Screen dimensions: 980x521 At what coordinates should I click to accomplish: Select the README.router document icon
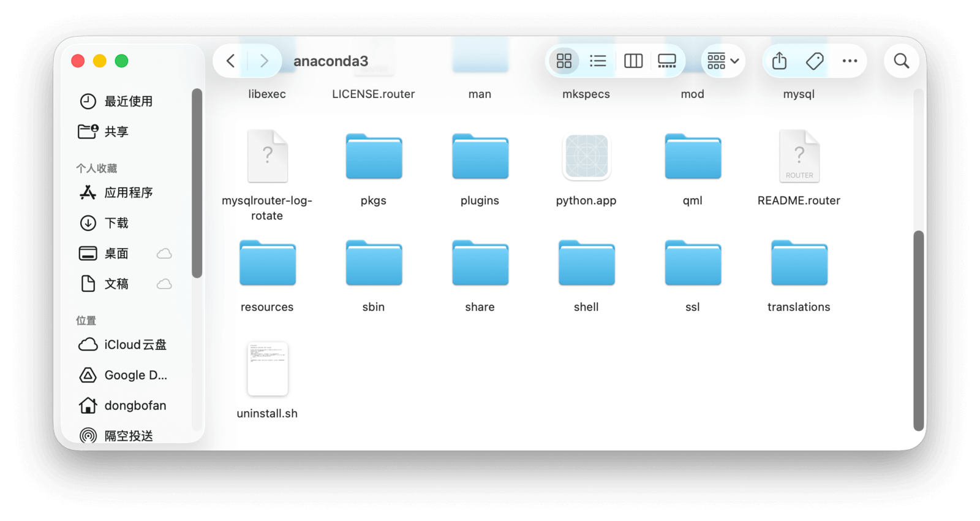coord(799,157)
